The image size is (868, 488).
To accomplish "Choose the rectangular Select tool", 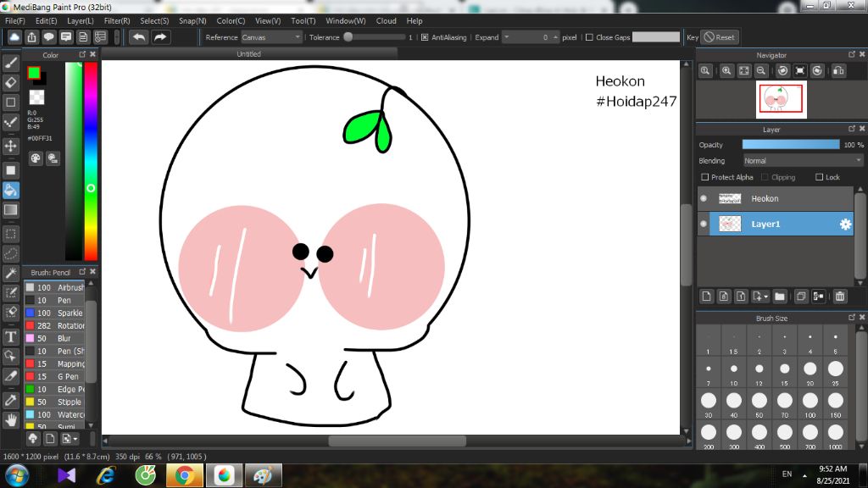I will click(10, 234).
